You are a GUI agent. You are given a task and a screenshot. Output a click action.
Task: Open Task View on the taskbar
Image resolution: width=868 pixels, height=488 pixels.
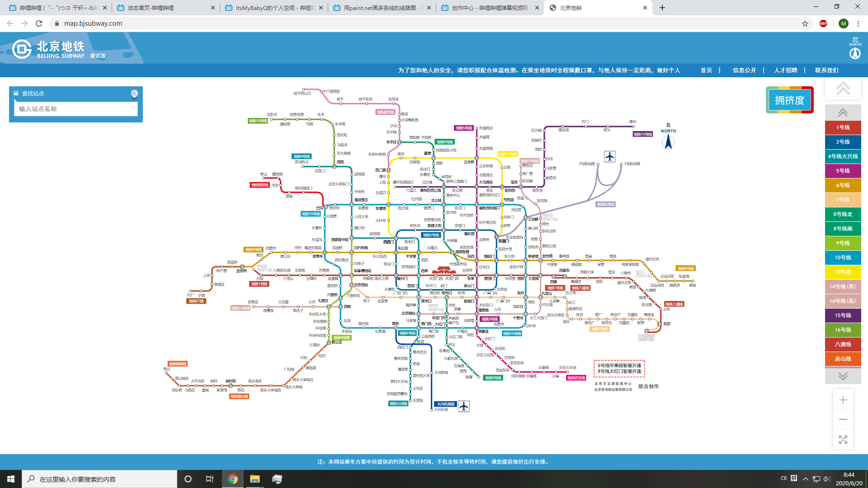point(210,479)
